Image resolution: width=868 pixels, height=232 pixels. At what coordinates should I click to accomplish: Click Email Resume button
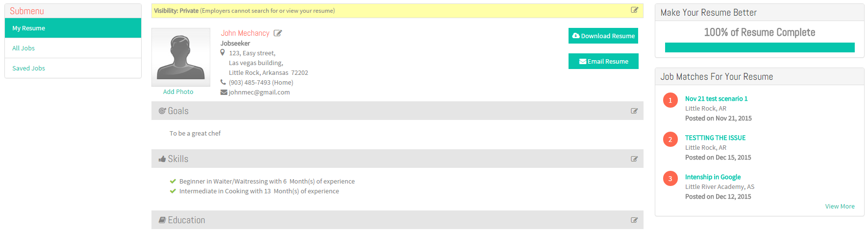(603, 61)
